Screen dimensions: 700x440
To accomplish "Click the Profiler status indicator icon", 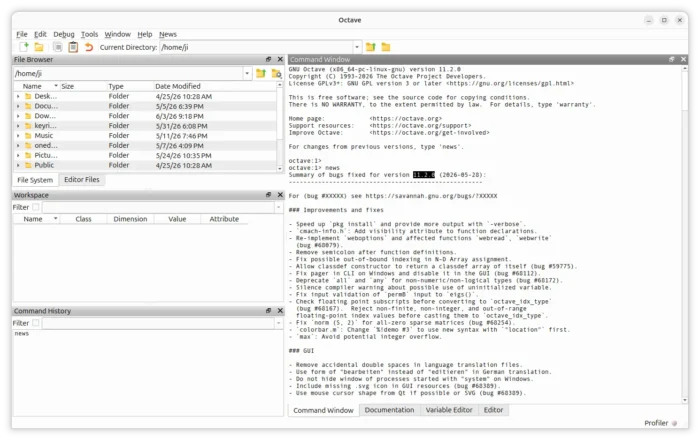I will click(675, 423).
